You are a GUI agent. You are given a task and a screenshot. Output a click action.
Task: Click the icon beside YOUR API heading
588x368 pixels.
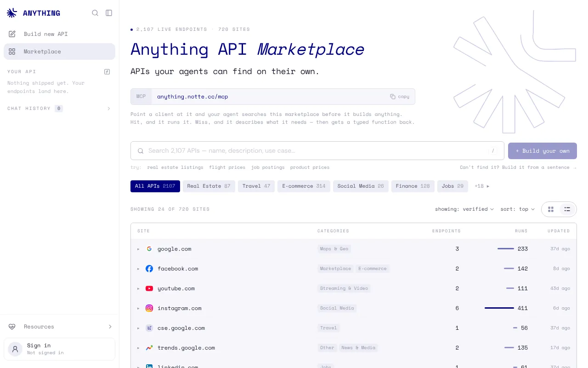107,72
